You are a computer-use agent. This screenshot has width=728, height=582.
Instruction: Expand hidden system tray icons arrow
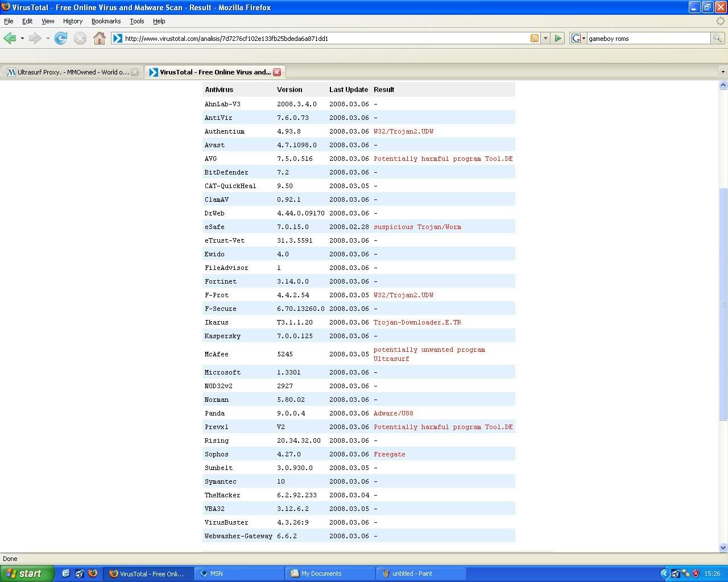pos(664,573)
